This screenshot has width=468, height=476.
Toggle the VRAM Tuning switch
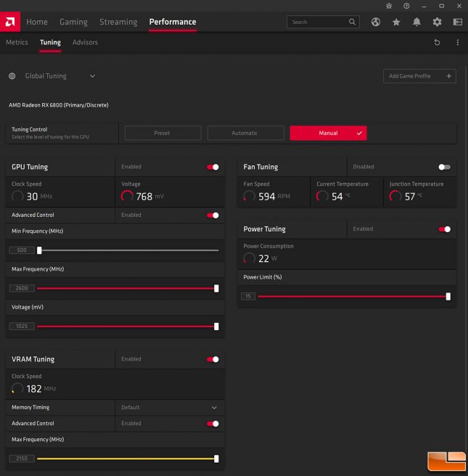(x=213, y=359)
